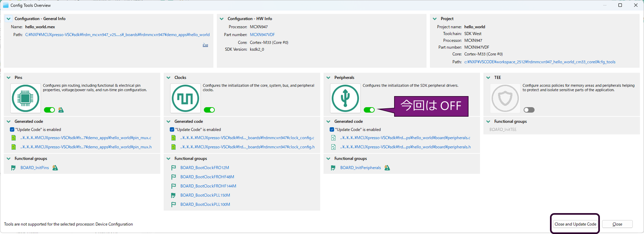
Task: Click the filled flag icon of BOARD_BootClockPLL150M
Action: (173, 195)
